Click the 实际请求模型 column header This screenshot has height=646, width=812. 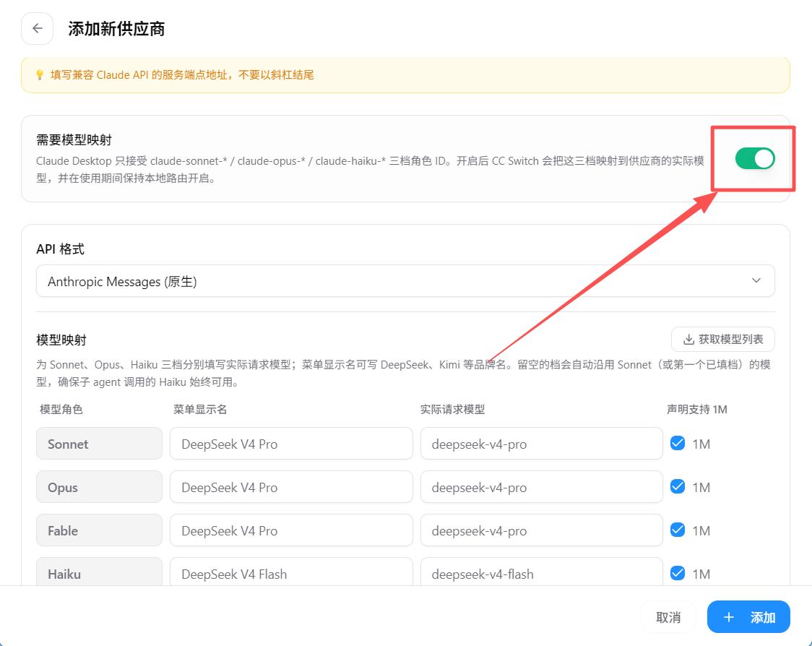452,409
